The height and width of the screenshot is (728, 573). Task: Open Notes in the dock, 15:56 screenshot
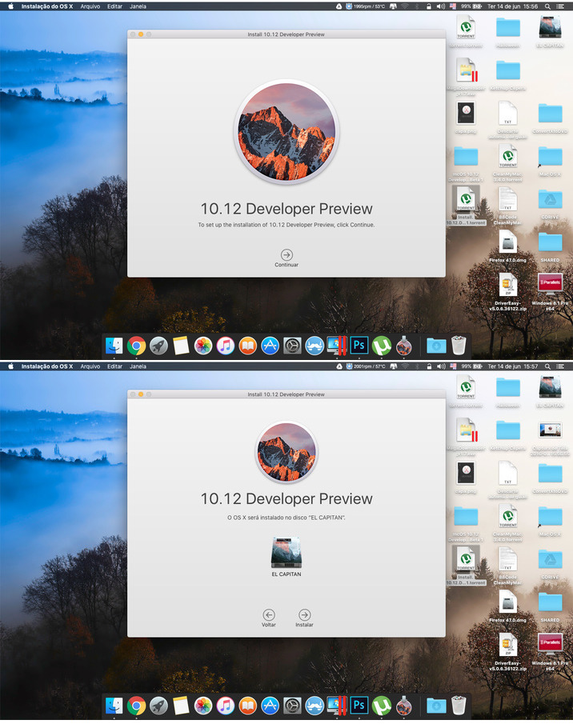click(x=181, y=346)
